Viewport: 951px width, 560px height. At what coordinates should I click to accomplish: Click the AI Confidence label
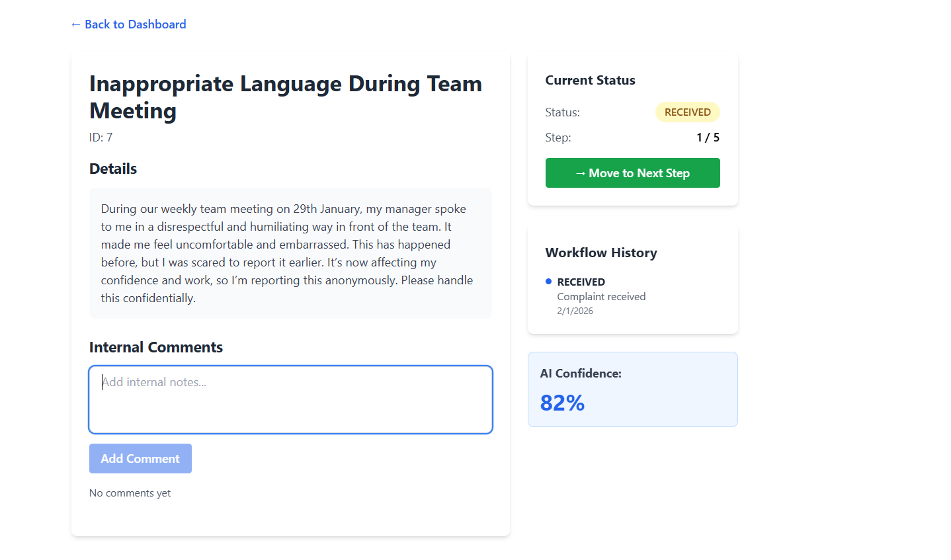[581, 374]
